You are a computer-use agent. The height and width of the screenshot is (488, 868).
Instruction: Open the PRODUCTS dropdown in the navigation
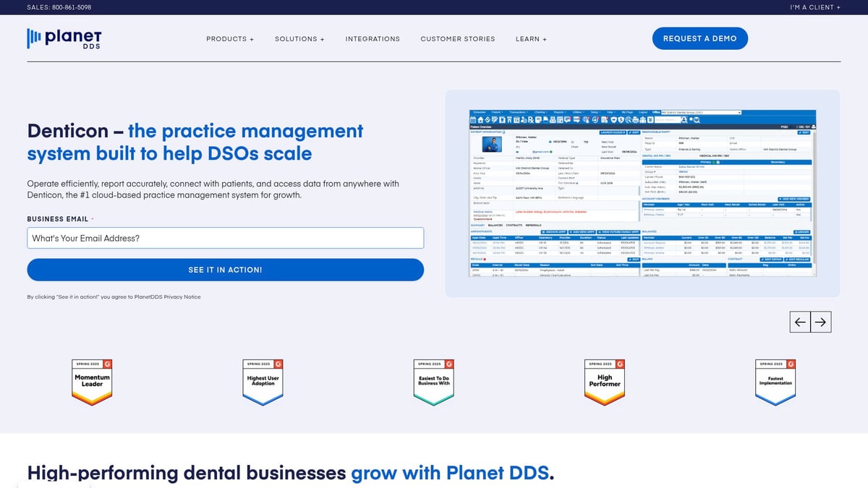[x=230, y=39]
